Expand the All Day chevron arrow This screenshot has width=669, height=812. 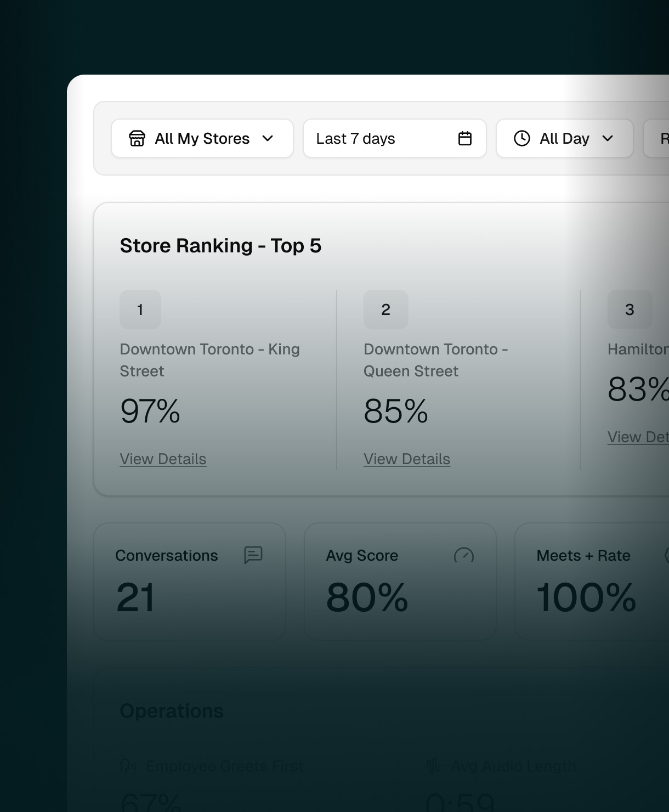[608, 138]
